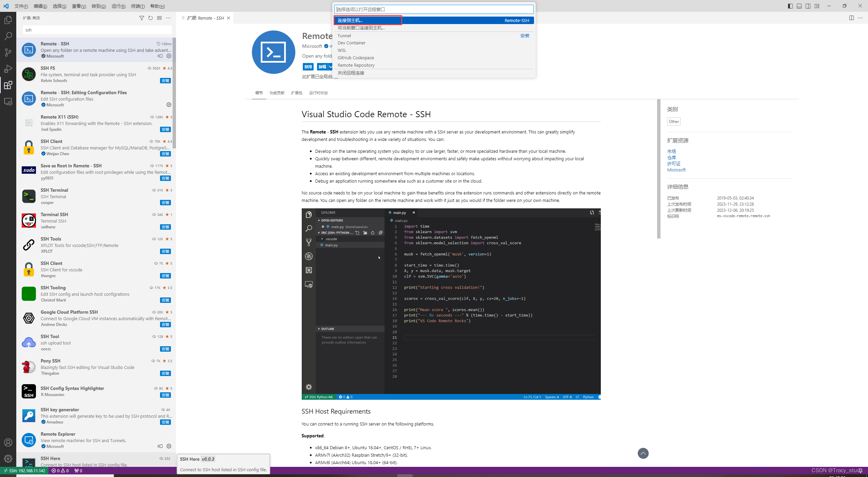Select GitHub Codespace in remote picker
Screen dimensions: 868x477
434,58
